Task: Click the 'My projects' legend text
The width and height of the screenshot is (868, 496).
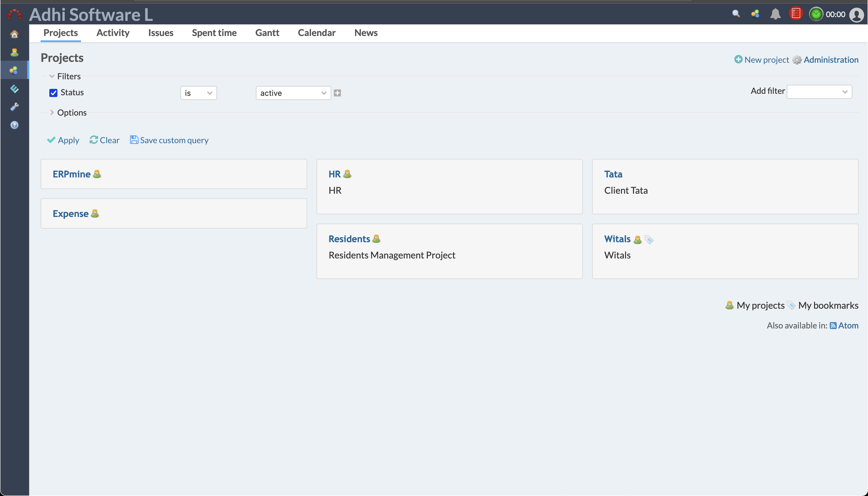Action: 760,305
